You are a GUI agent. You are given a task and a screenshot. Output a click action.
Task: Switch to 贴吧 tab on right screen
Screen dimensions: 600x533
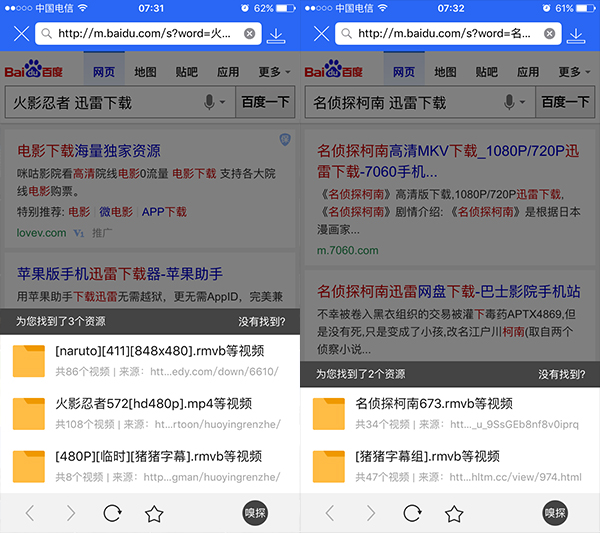coord(486,72)
